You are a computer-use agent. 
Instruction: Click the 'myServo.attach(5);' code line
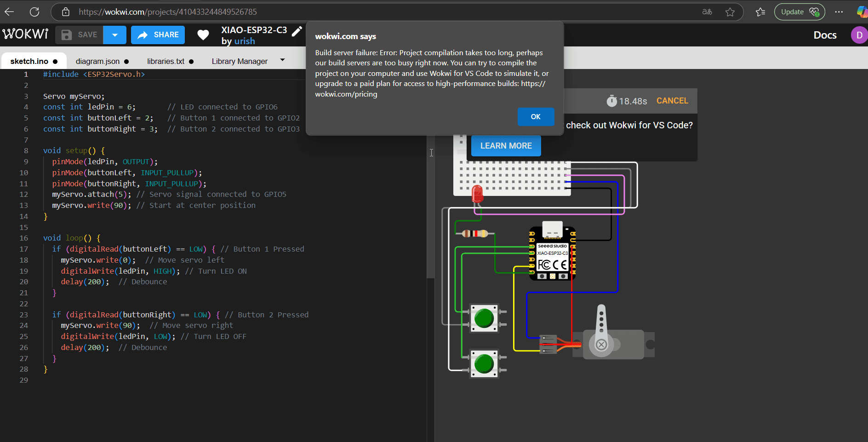click(91, 194)
